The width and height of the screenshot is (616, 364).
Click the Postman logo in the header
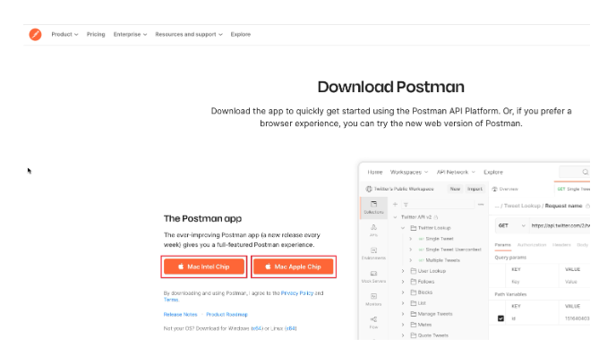click(x=35, y=35)
